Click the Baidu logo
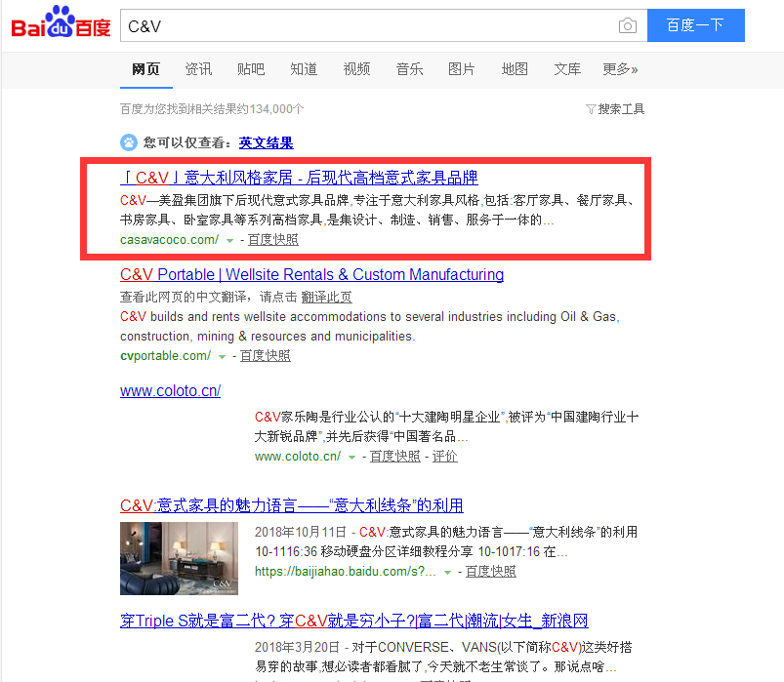 click(61, 22)
